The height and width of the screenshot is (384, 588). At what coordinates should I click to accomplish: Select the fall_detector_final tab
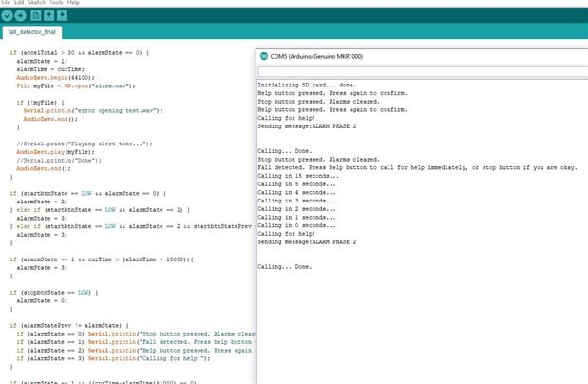pyautogui.click(x=30, y=32)
